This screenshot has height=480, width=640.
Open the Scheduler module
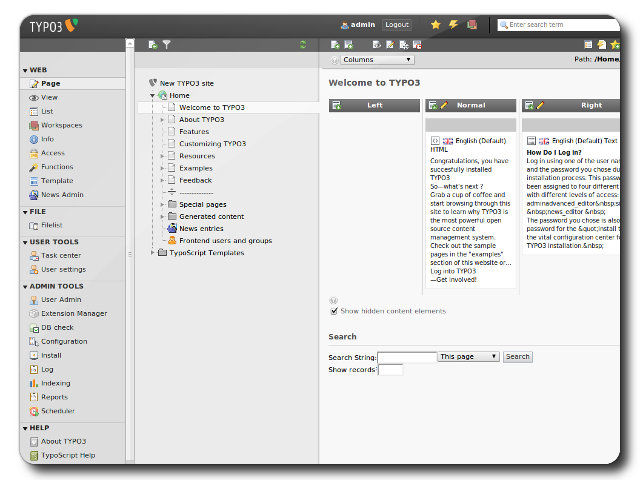coord(57,411)
